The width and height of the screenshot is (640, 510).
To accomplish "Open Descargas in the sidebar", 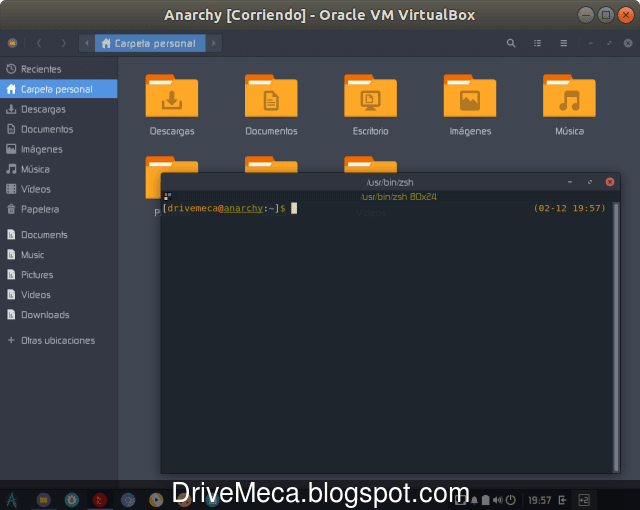I will (59, 109).
